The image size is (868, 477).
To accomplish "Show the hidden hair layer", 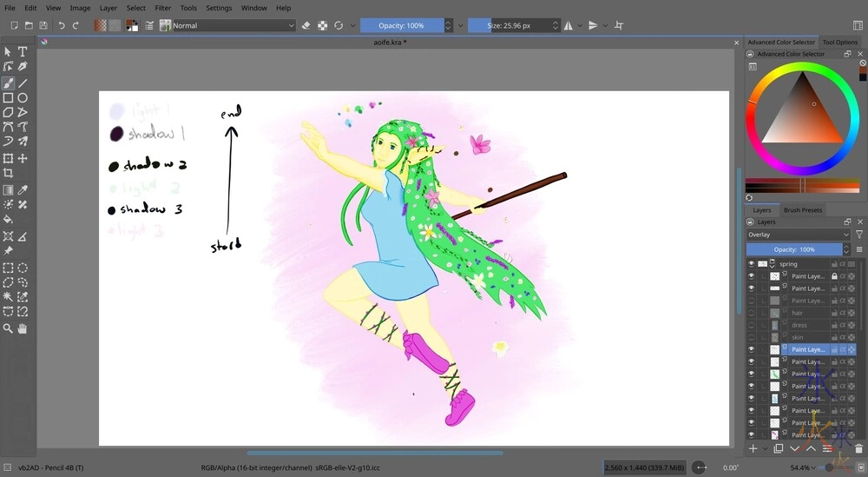I will pyautogui.click(x=752, y=313).
